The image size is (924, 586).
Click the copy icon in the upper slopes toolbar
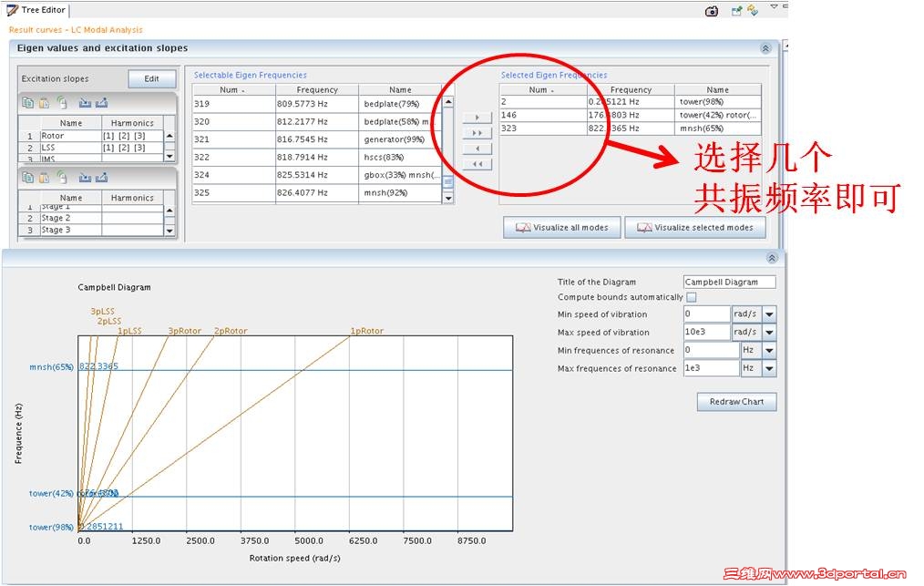(27, 103)
